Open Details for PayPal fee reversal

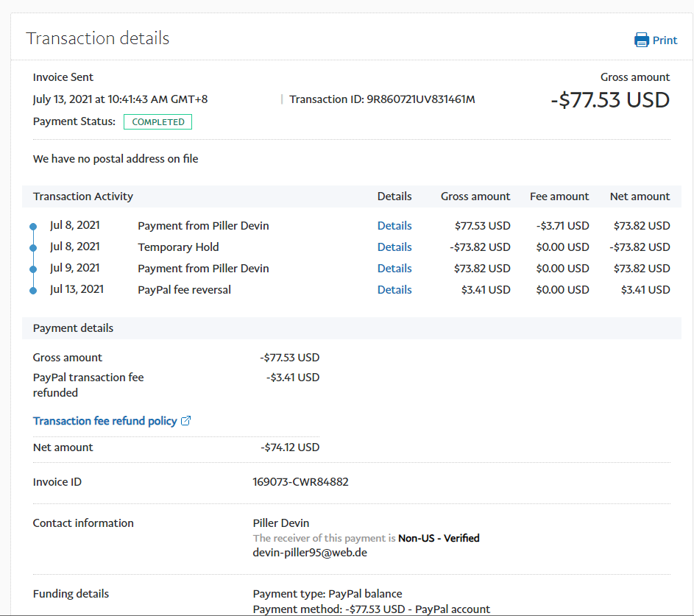pos(394,290)
